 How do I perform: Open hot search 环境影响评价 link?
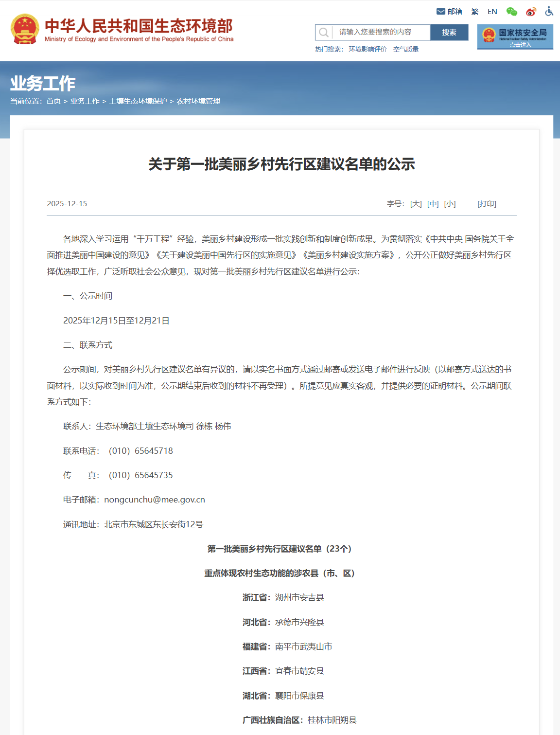(x=367, y=49)
